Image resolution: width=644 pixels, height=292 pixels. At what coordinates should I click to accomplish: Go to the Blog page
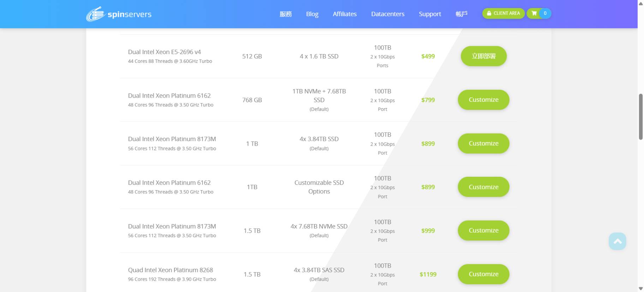point(312,14)
